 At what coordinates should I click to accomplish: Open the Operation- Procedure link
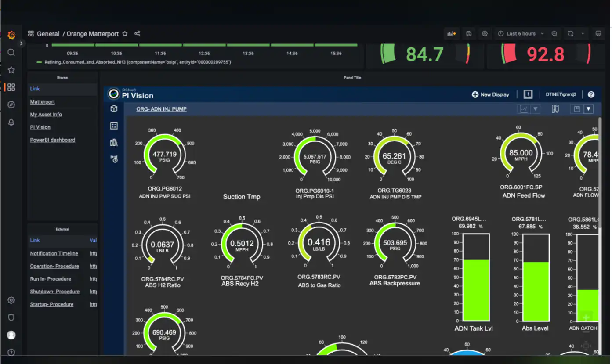point(54,266)
